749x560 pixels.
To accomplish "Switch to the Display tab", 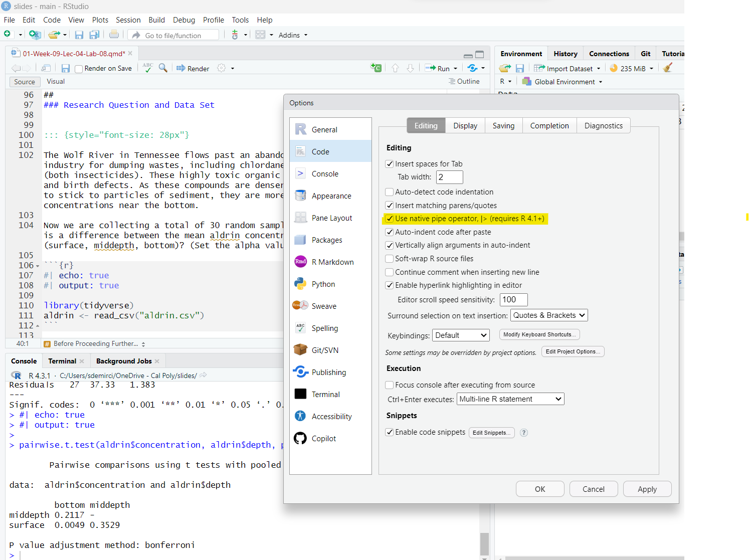I will point(465,126).
